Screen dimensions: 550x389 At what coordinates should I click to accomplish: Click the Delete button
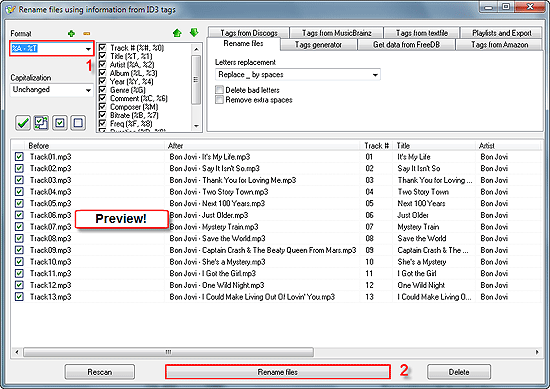[x=459, y=372]
